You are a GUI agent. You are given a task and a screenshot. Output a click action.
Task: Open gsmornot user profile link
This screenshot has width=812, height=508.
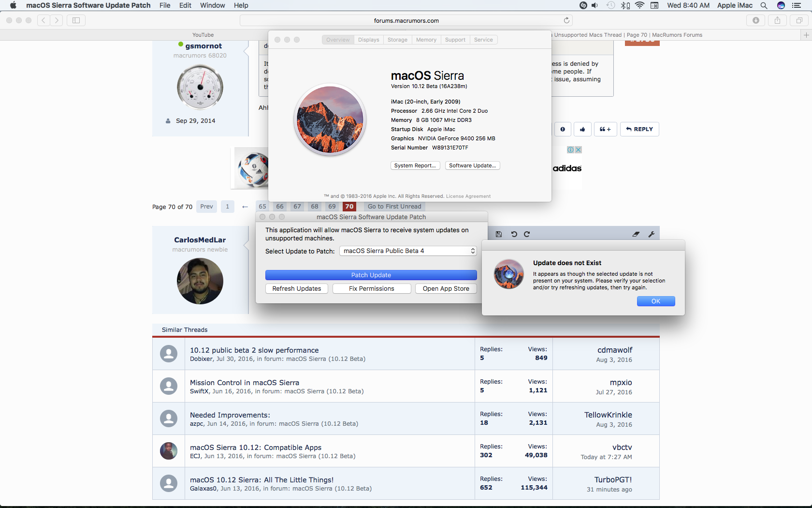coord(203,46)
